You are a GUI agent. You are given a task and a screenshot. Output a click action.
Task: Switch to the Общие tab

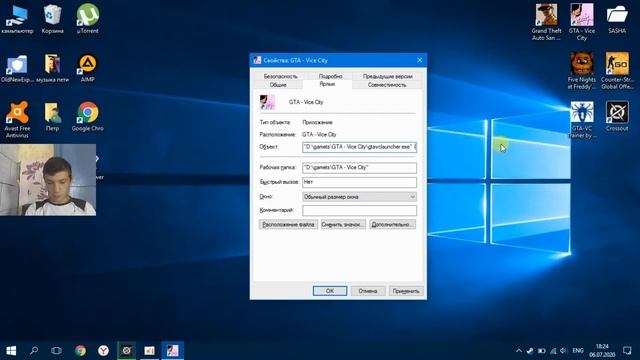(x=278, y=85)
